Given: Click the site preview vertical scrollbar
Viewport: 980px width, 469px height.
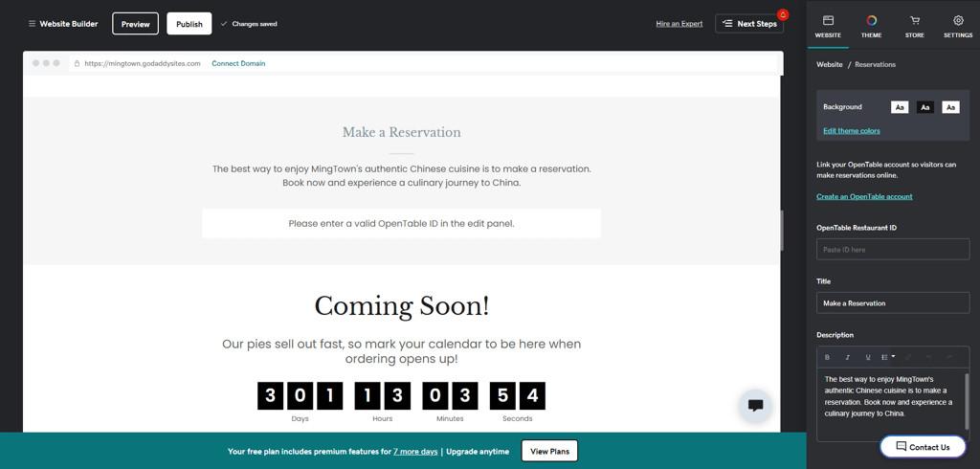Looking at the screenshot, I should 782,231.
